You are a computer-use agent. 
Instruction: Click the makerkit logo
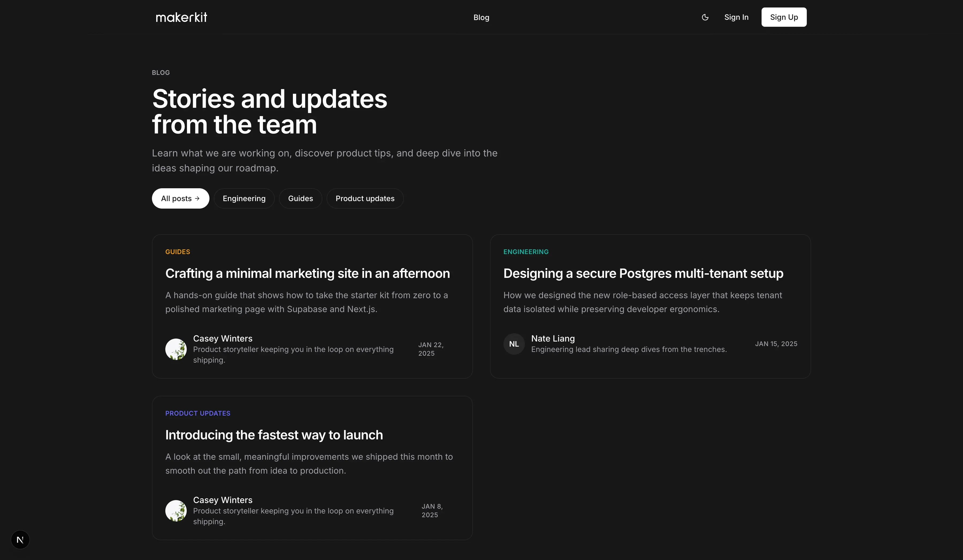coord(181,17)
